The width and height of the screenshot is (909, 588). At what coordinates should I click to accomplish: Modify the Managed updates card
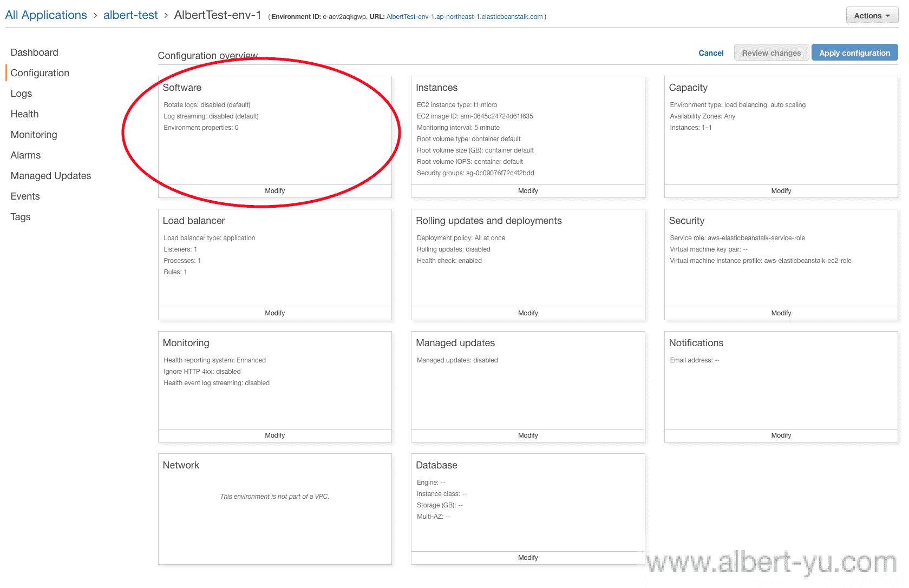[528, 435]
